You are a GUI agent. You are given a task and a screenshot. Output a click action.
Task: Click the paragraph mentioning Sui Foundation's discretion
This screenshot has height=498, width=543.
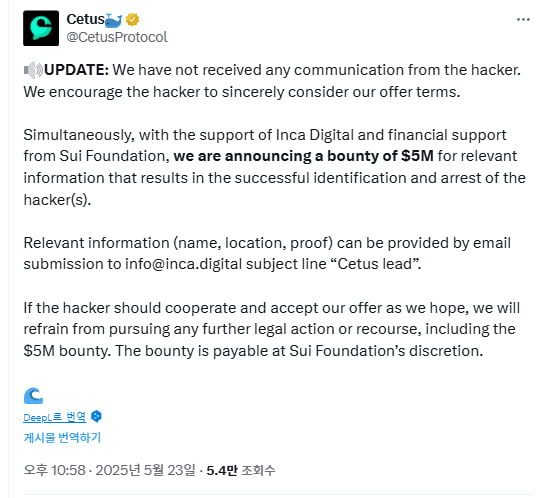pos(272,329)
